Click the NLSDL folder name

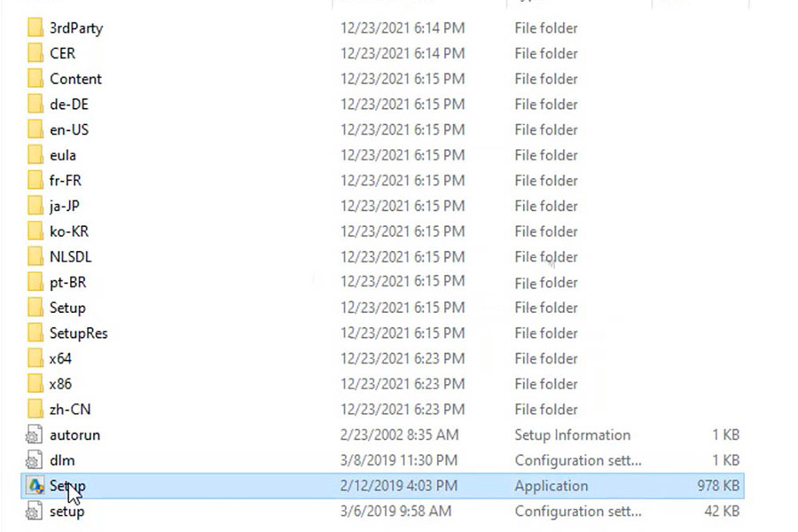pos(71,257)
